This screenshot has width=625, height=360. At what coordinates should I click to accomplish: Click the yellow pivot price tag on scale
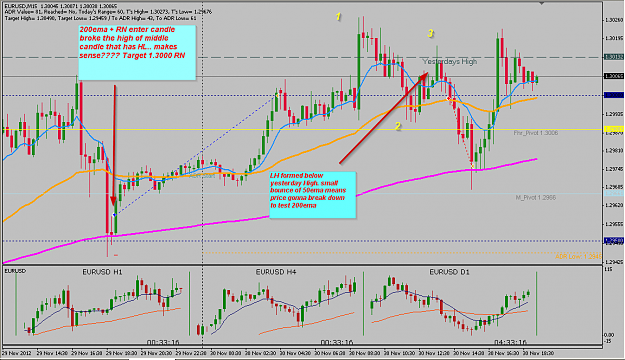(x=614, y=129)
